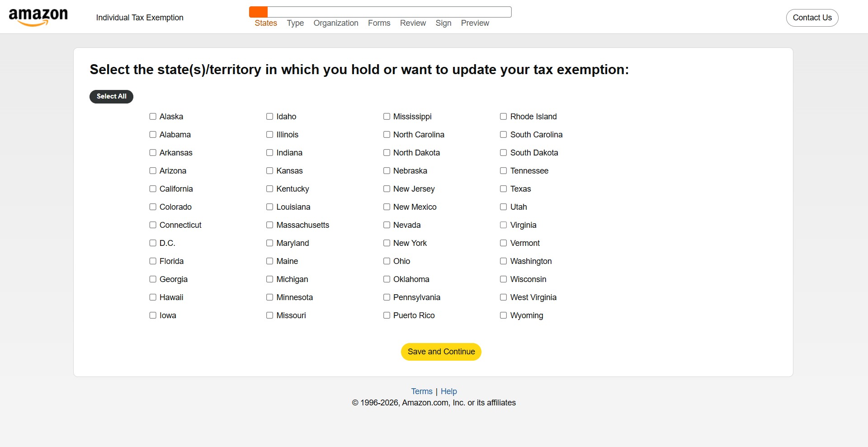Click the Save and Continue button
868x447 pixels.
coord(441,352)
